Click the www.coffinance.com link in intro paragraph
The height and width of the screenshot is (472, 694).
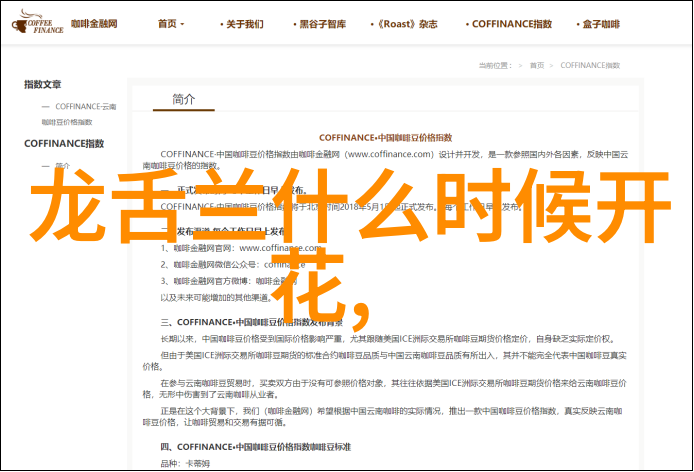(x=389, y=154)
